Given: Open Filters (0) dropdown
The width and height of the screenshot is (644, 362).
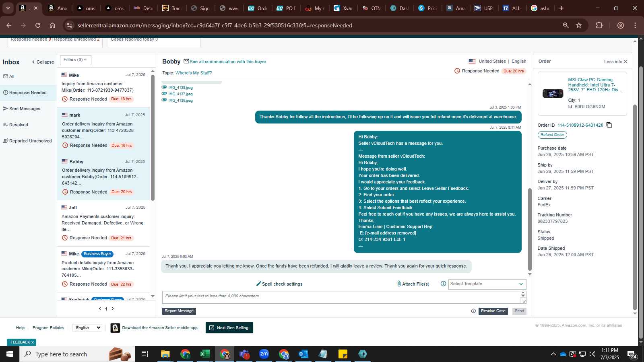Looking at the screenshot, I should (75, 60).
